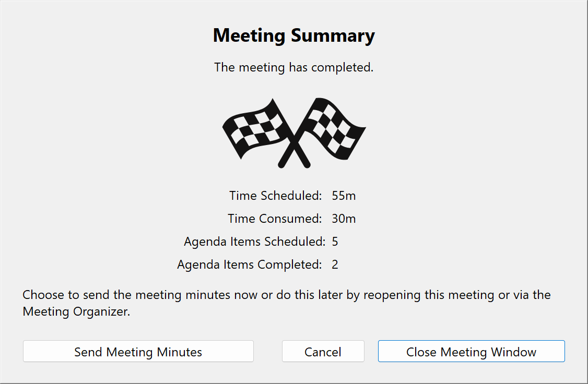The image size is (588, 384).
Task: Select the Agenda Items Completed value of 2
Action: (x=335, y=265)
